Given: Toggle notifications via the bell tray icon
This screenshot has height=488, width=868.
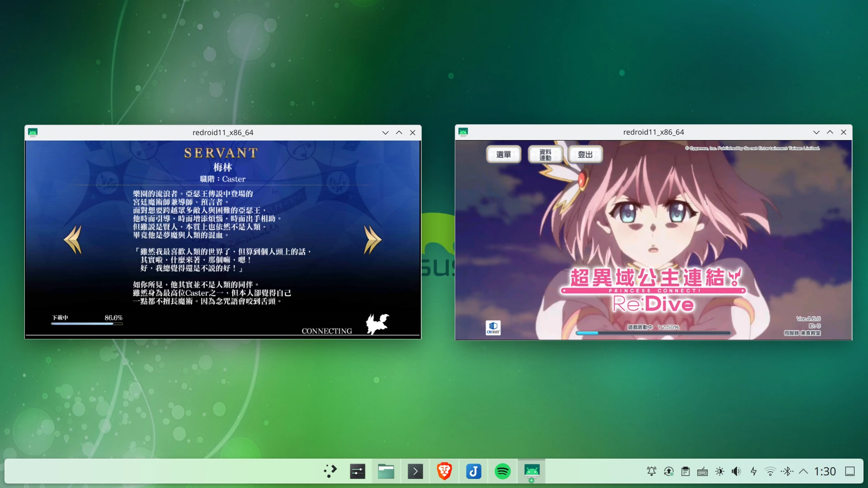Looking at the screenshot, I should coord(651,471).
